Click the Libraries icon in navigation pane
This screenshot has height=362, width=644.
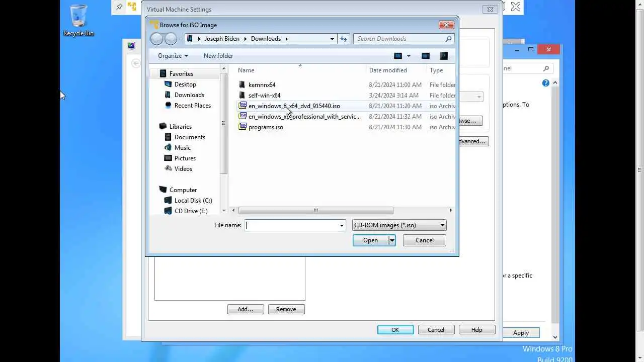click(x=163, y=127)
